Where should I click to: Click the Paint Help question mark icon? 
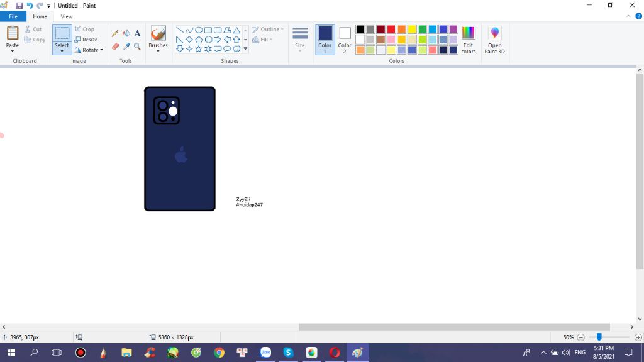point(639,16)
